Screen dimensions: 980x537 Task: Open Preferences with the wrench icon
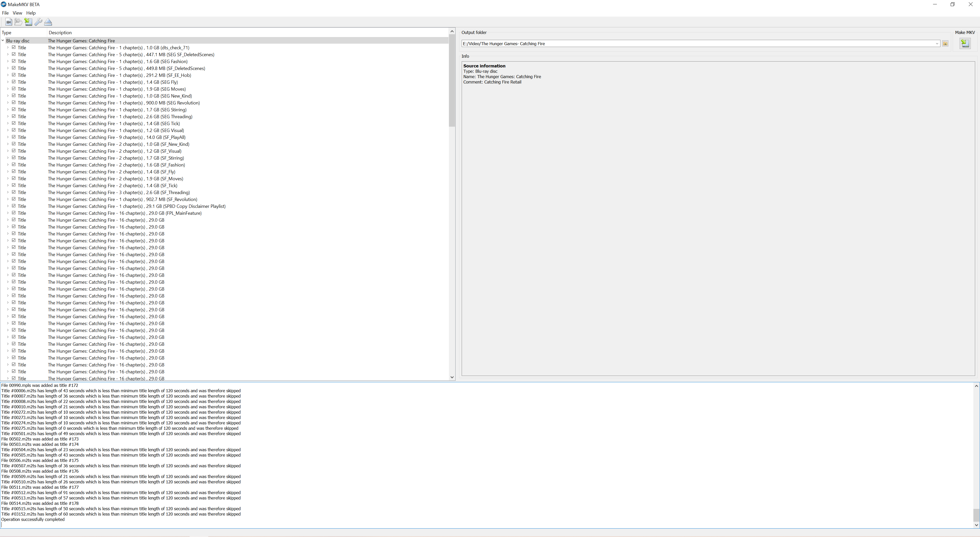pyautogui.click(x=38, y=22)
